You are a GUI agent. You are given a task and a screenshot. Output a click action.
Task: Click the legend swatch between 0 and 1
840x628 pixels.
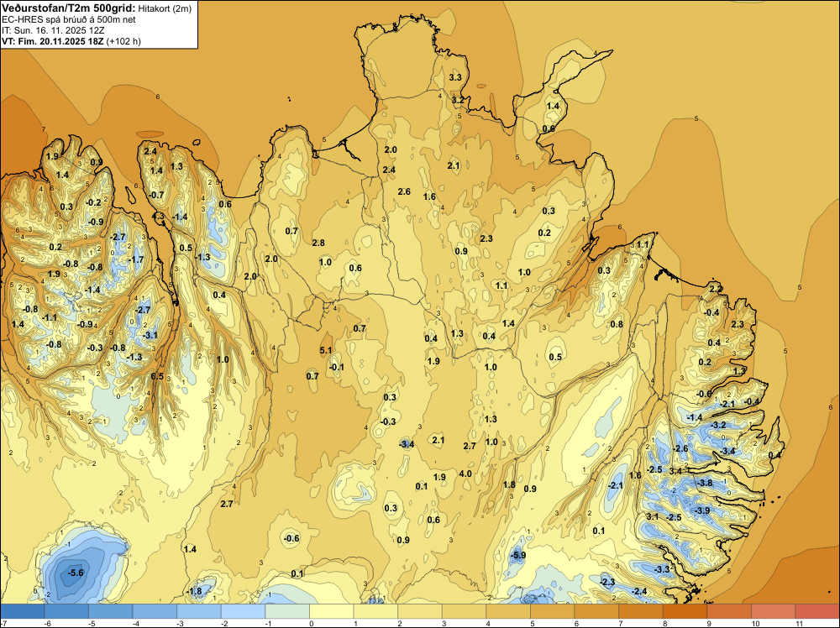[332, 611]
